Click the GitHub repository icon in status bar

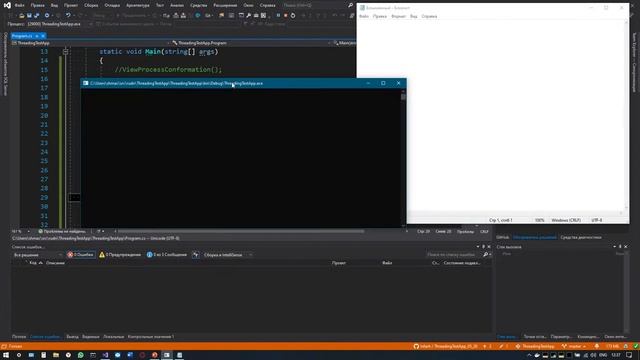[x=416, y=346]
